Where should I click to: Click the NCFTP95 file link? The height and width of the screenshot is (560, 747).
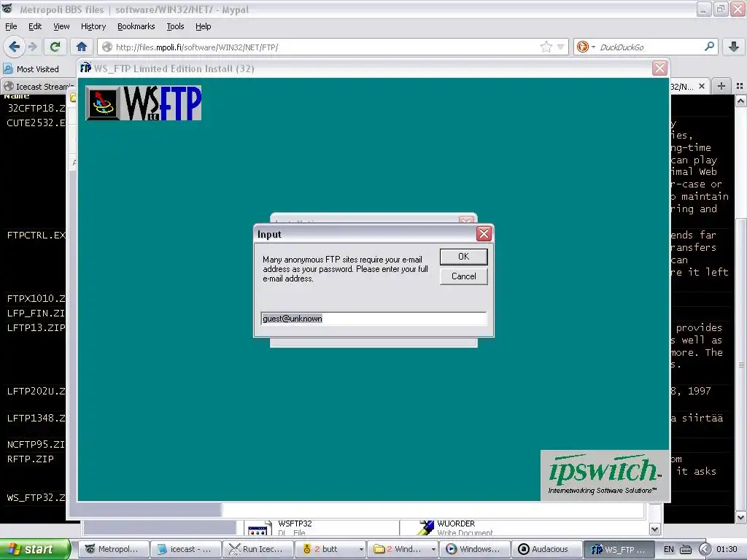(x=36, y=445)
